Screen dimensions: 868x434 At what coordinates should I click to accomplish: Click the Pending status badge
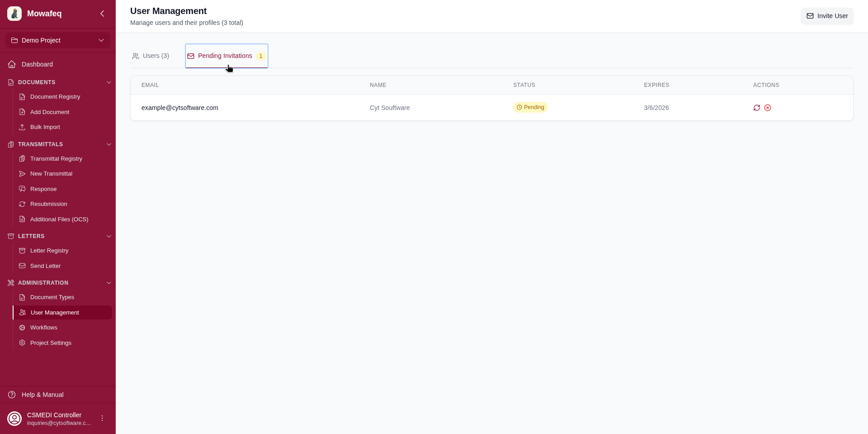pos(530,107)
